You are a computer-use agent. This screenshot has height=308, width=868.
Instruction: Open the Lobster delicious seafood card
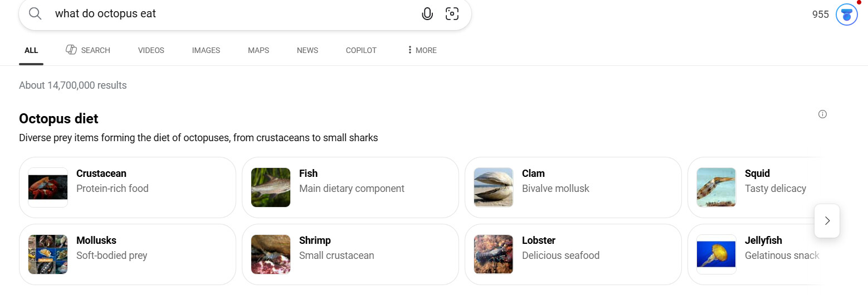(x=573, y=254)
